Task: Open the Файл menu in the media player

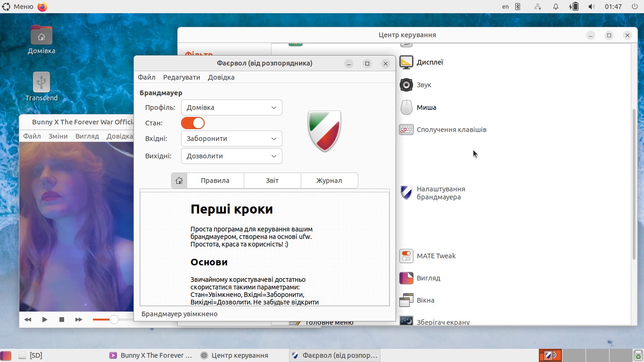Action: pos(32,136)
